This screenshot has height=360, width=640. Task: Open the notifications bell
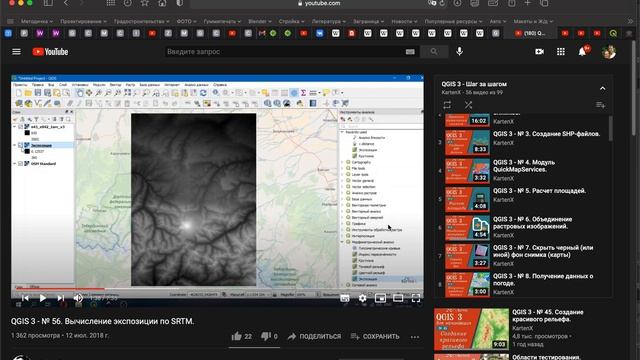coord(582,52)
